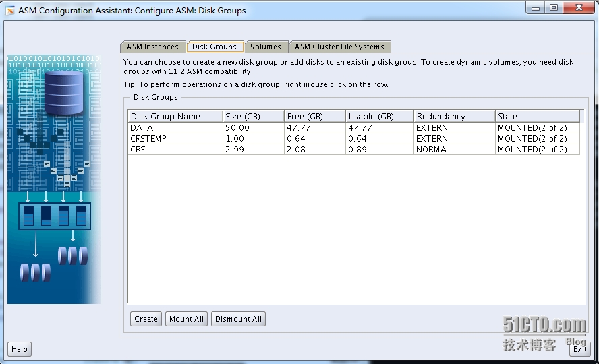Maximize the ASM Configuration Assistant window
The width and height of the screenshot is (599, 364).
[x=554, y=7]
